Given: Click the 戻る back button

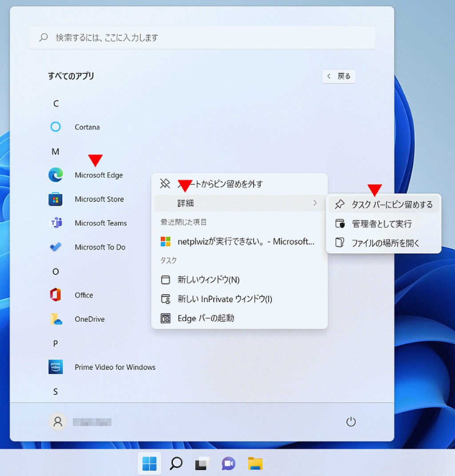Looking at the screenshot, I should (339, 76).
